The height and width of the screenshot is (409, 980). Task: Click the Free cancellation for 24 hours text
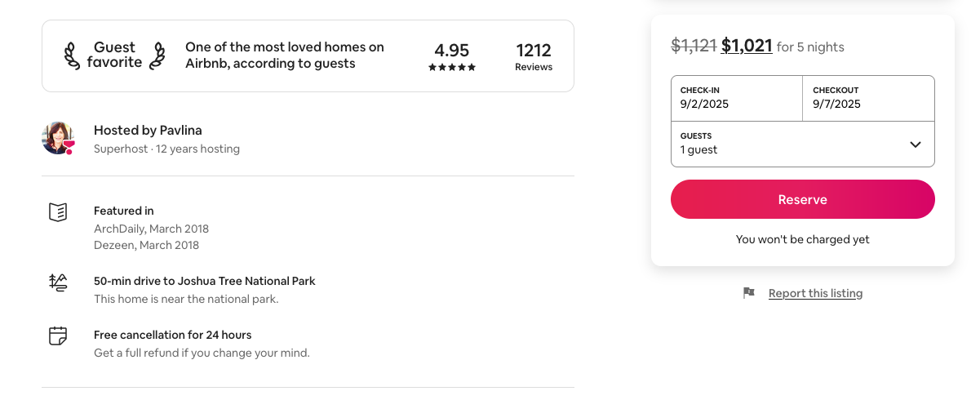172,335
